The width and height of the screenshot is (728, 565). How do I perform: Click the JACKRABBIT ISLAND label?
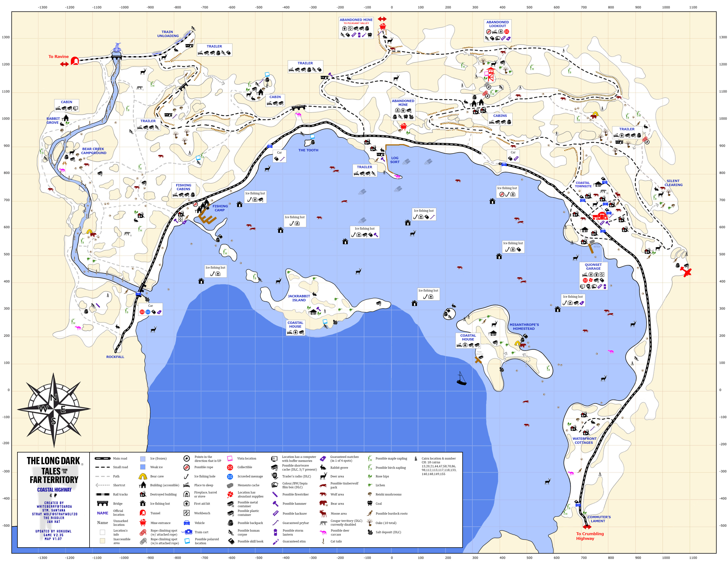(x=299, y=298)
